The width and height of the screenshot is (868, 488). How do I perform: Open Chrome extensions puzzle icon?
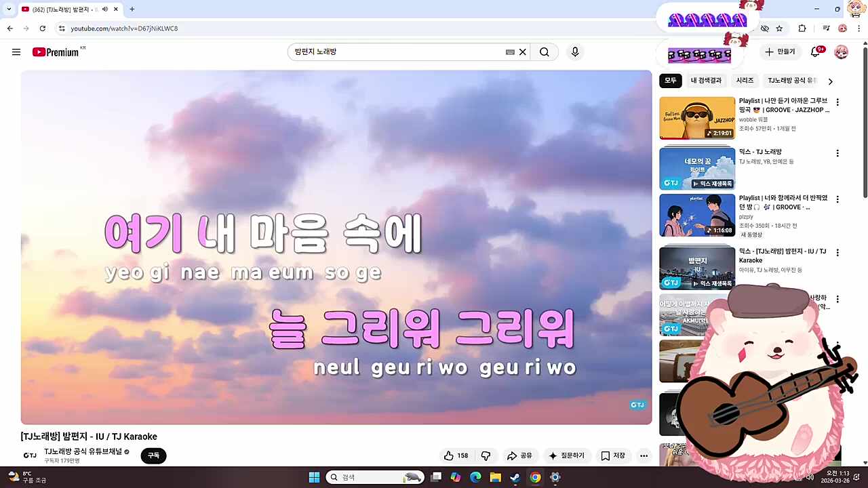[802, 28]
